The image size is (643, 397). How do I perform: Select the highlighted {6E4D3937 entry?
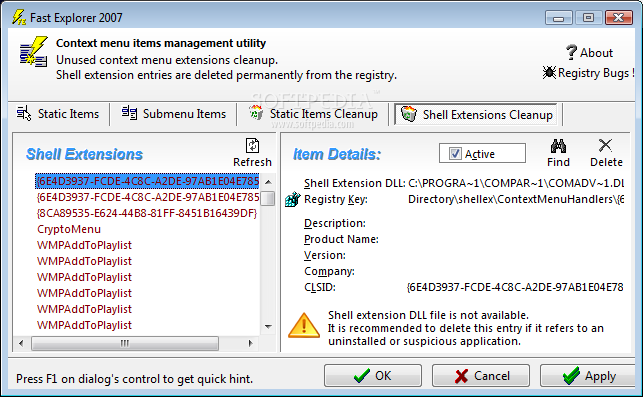[x=147, y=181]
